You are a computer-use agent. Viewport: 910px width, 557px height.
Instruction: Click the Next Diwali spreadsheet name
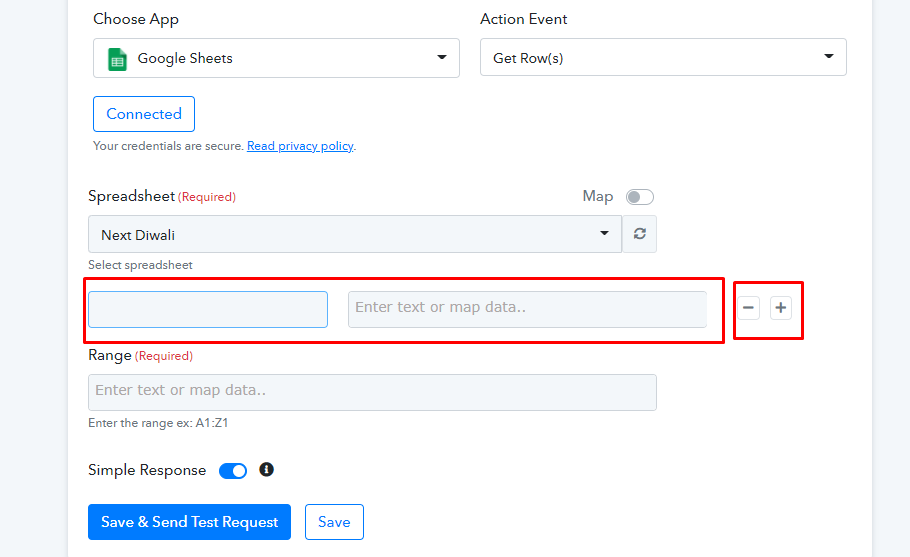point(138,235)
